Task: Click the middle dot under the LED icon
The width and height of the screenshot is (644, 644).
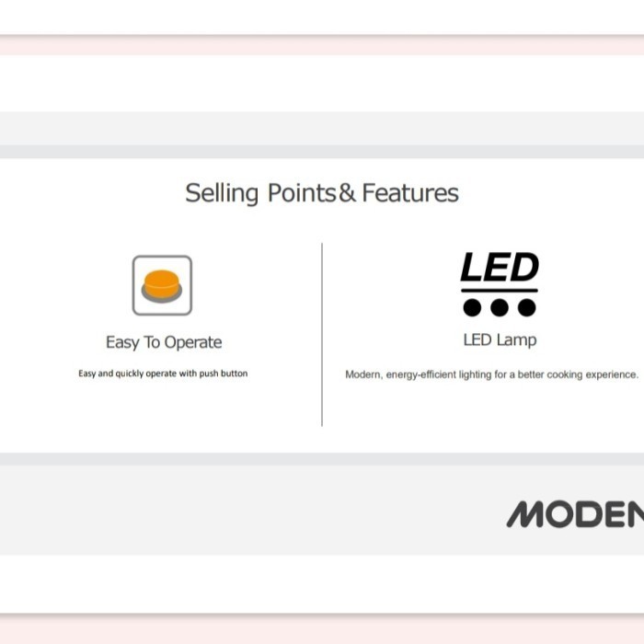Action: (x=500, y=307)
